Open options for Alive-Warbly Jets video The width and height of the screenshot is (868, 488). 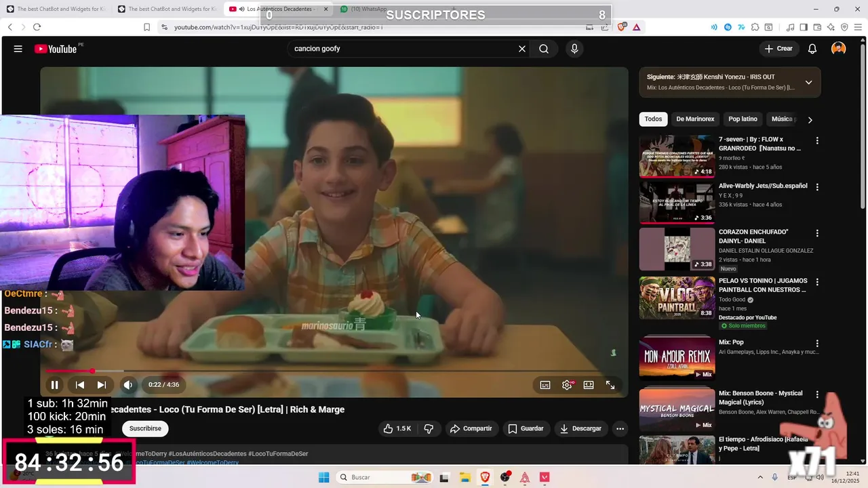click(x=817, y=186)
